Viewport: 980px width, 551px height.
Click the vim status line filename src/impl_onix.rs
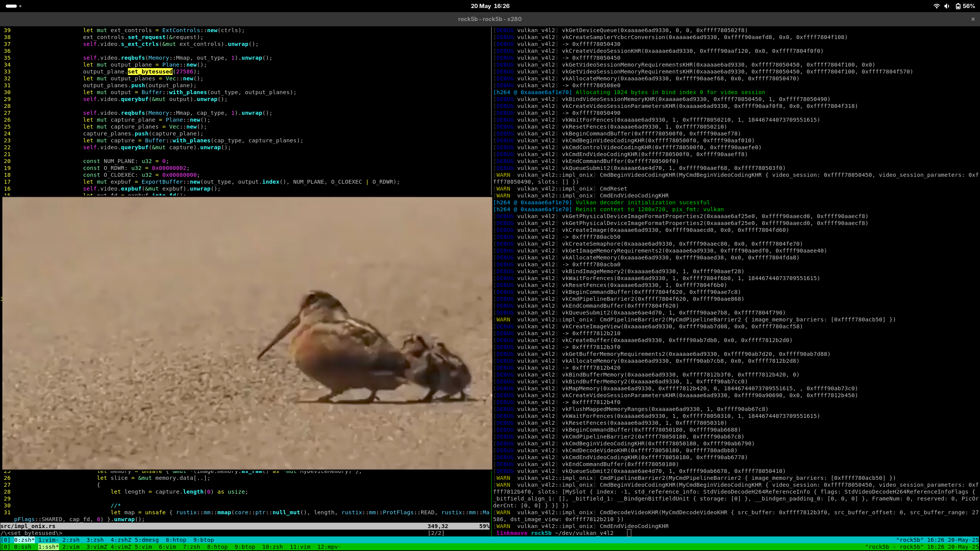[x=28, y=526]
